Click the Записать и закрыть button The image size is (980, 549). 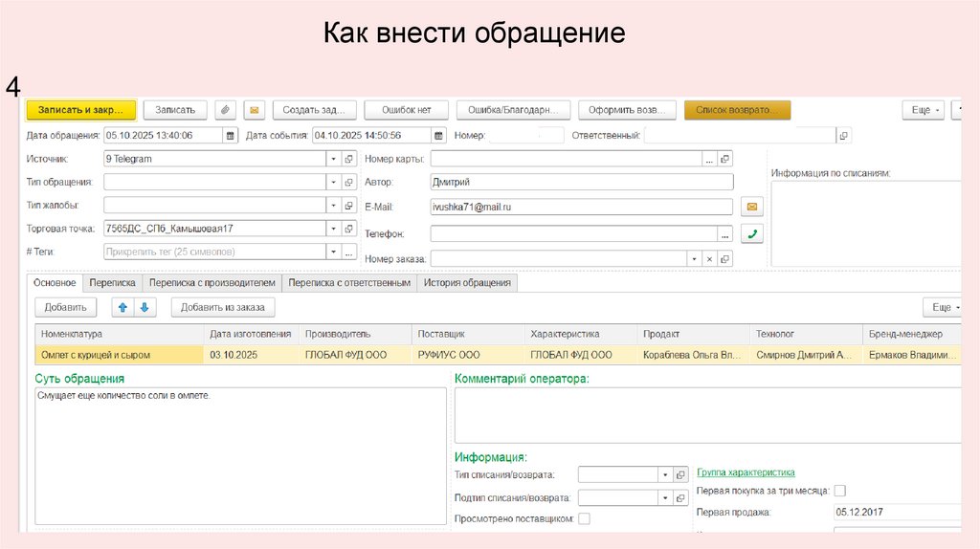tap(81, 110)
